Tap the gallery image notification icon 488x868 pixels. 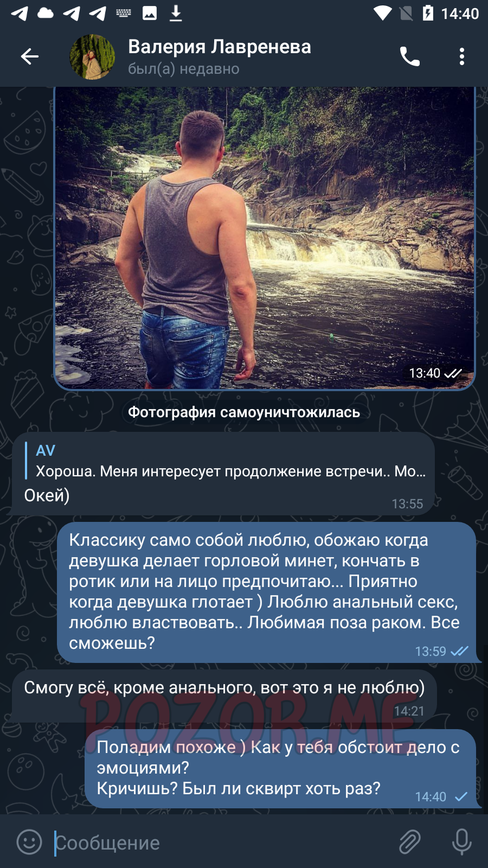(150, 13)
